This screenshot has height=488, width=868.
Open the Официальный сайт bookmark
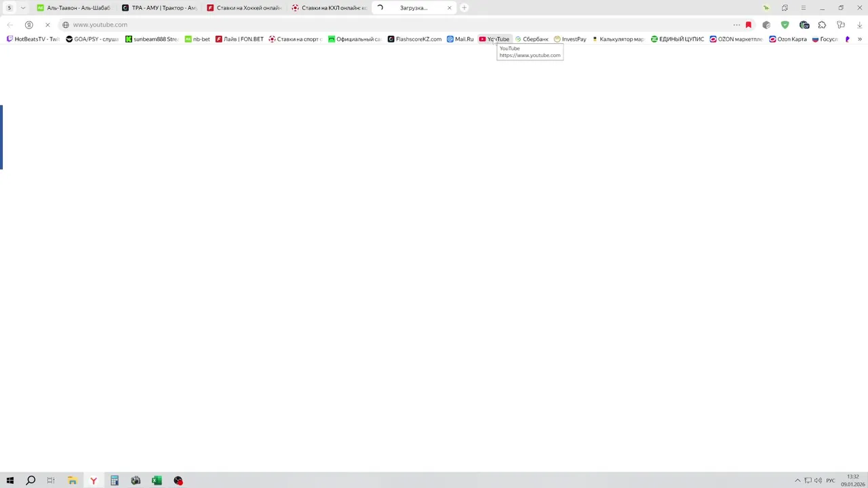[x=355, y=39]
